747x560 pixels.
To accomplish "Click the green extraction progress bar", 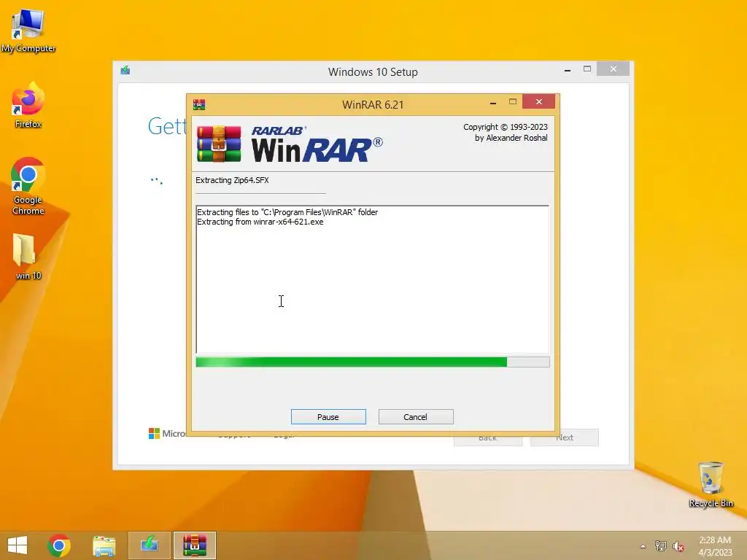I will 373,362.
